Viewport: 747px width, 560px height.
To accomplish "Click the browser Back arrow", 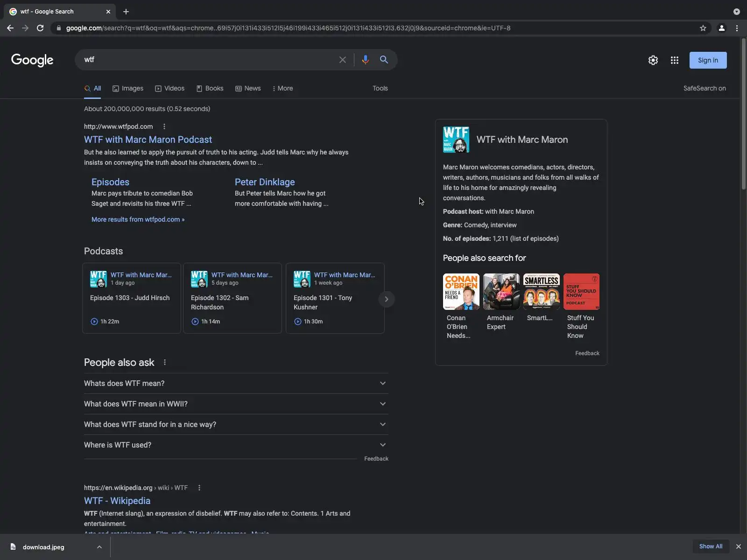I will click(10, 28).
